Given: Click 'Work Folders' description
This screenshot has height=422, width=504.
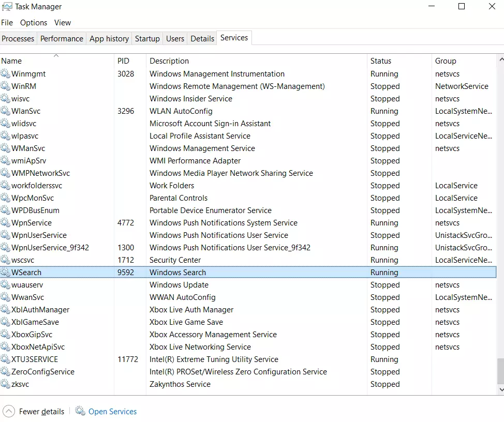Looking at the screenshot, I should [172, 186].
